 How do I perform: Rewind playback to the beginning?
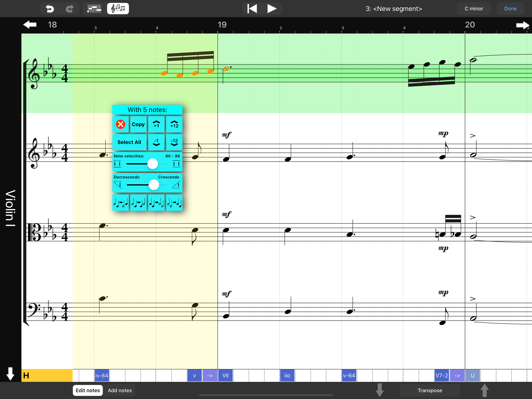(252, 9)
